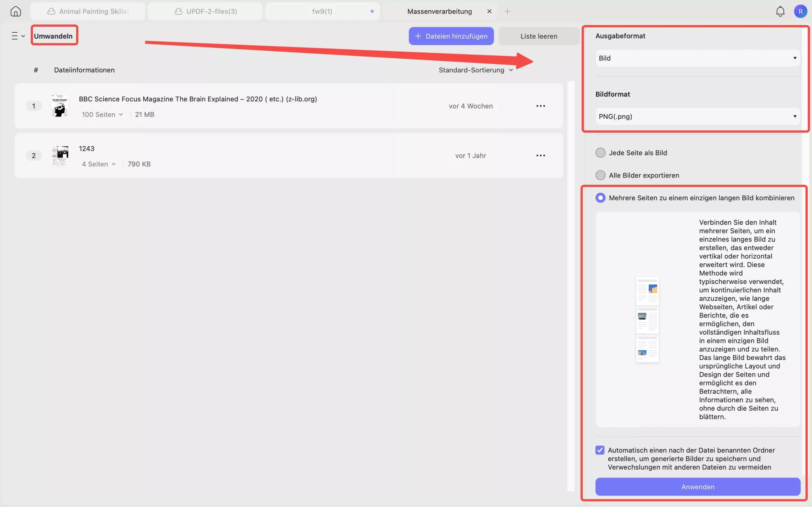Select Jede Seite als Bild option
Viewport: 812px width, 507px height.
(x=600, y=153)
